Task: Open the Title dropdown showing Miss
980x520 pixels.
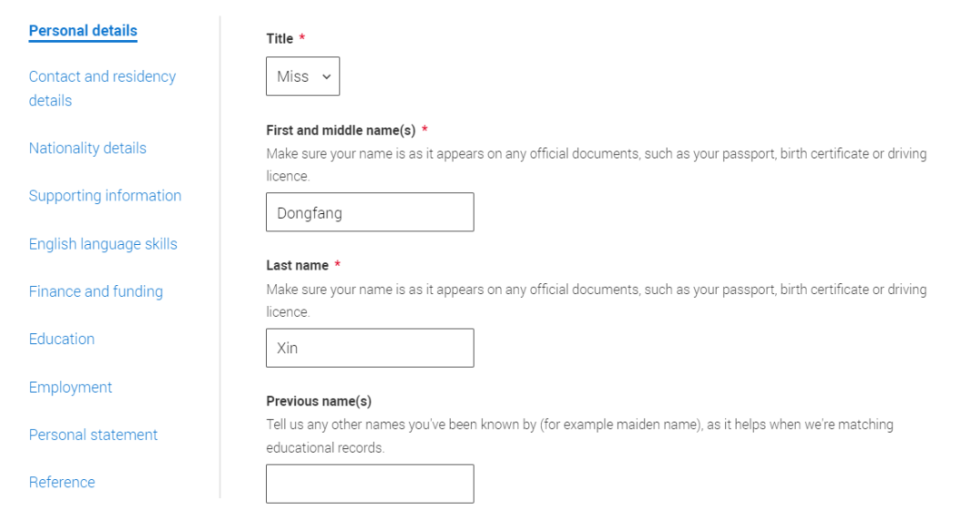Action: click(x=303, y=76)
